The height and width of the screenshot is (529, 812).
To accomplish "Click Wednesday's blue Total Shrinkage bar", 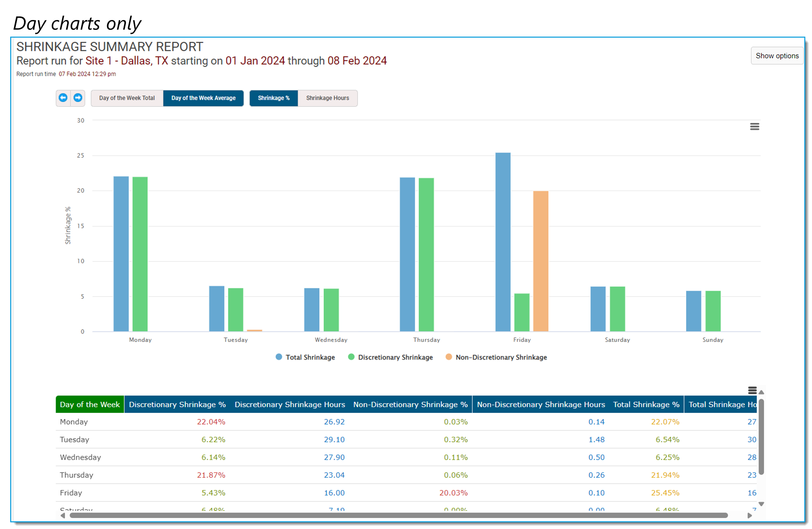I will [x=312, y=310].
